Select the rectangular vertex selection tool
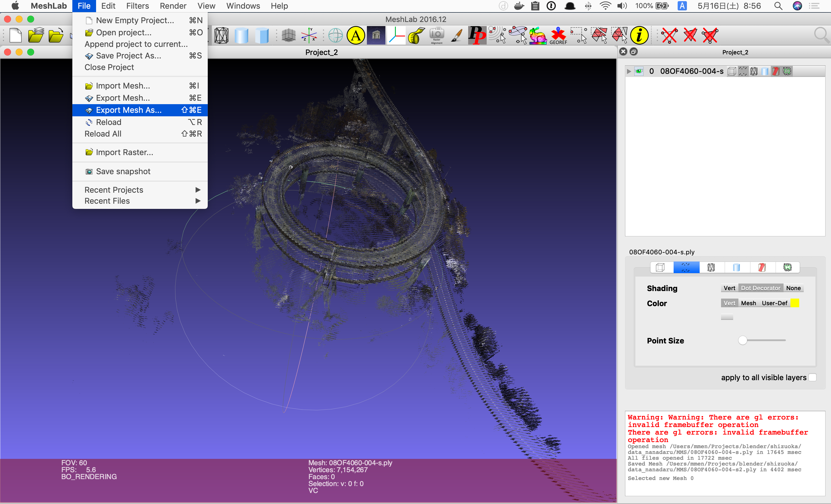 click(x=579, y=35)
